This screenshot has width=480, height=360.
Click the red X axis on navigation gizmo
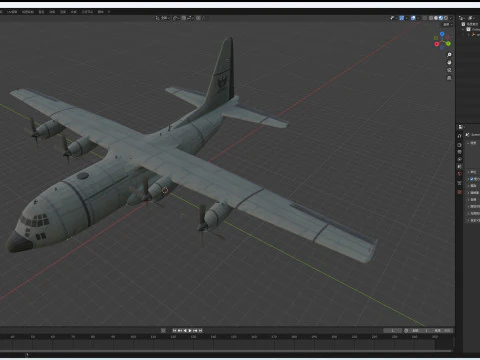pos(437,44)
